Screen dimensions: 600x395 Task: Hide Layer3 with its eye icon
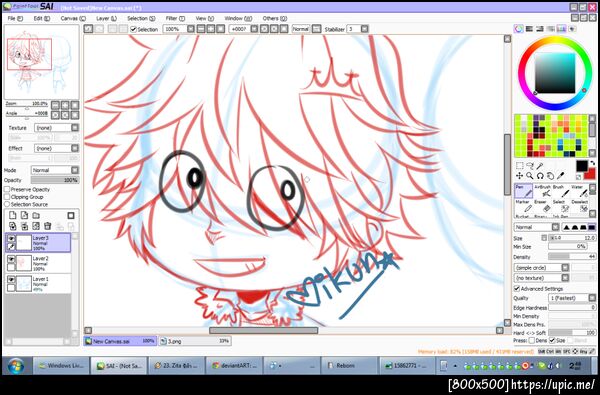11,238
